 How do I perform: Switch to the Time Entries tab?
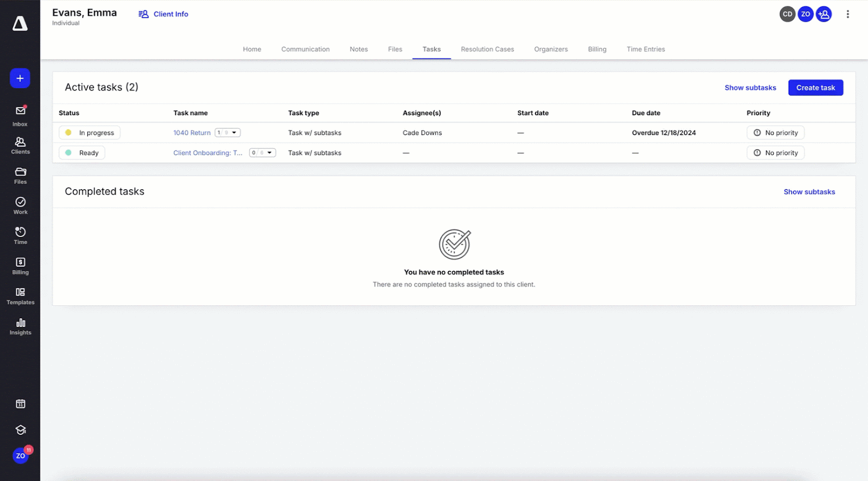click(646, 49)
